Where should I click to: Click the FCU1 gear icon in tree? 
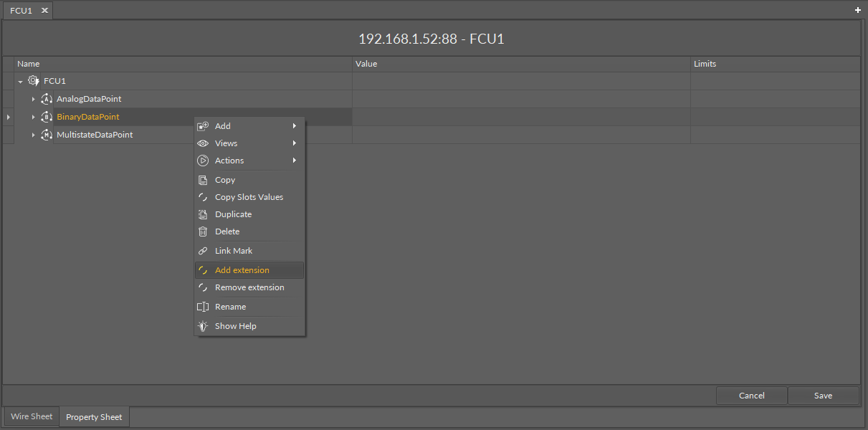pos(33,81)
